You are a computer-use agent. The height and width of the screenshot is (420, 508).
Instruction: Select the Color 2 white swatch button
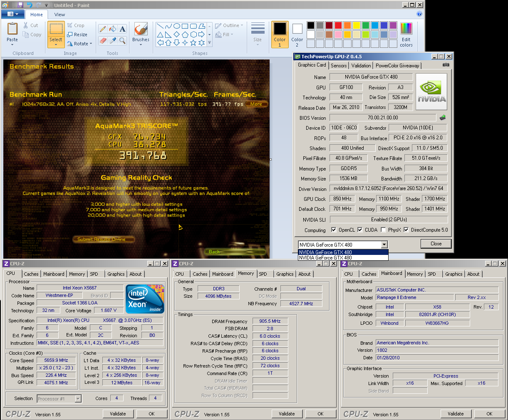297,34
